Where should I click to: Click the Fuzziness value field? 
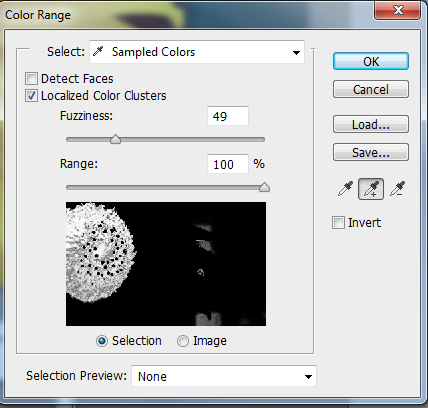(x=228, y=116)
